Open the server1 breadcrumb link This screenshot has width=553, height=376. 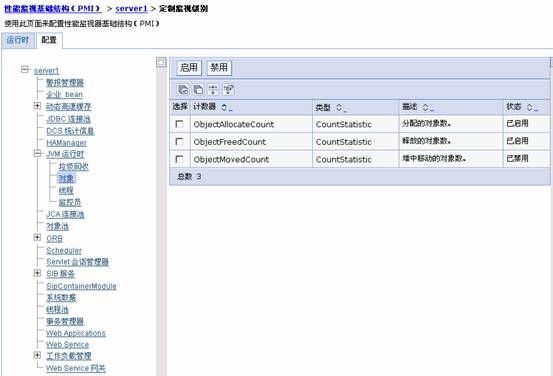click(x=132, y=8)
